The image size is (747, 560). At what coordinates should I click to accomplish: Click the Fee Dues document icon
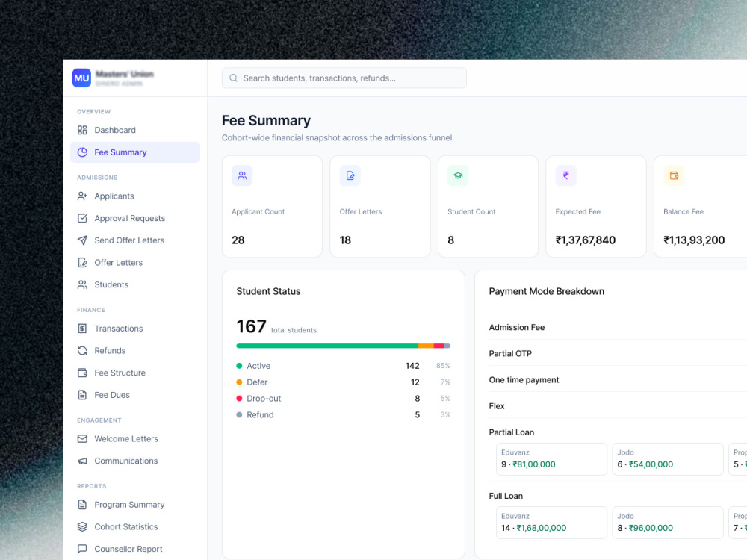tap(82, 395)
